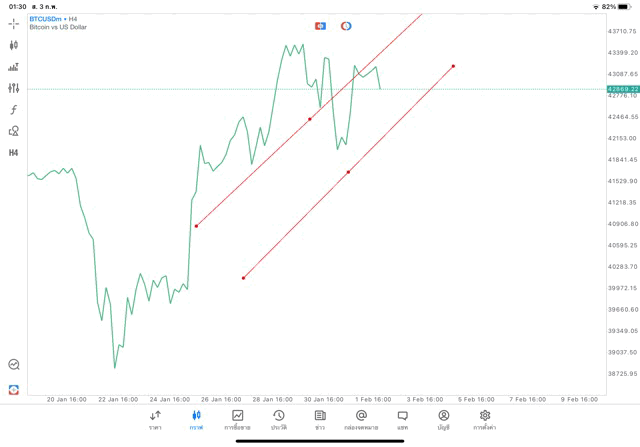This screenshot has width=640, height=447.
Task: Open the chart volume settings icon
Action: [14, 67]
